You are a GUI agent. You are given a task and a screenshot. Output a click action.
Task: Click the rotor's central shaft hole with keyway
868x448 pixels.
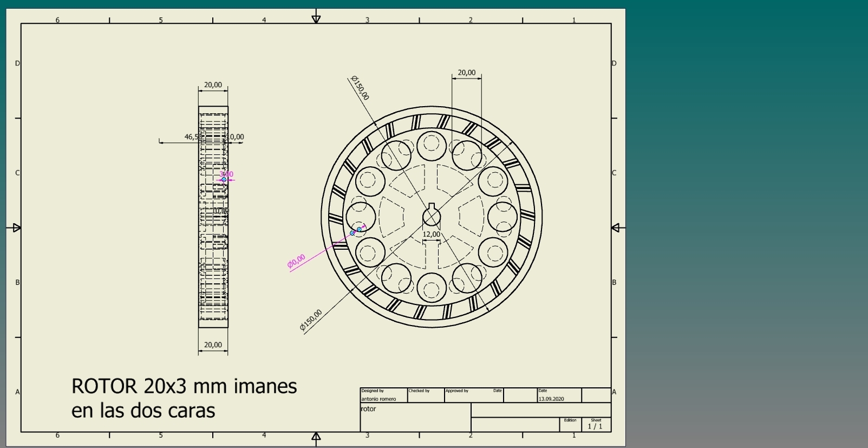coord(432,216)
